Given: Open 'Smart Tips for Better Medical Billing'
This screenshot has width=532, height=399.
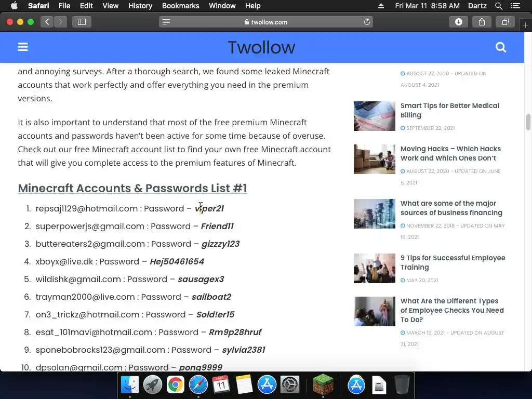Looking at the screenshot, I should 449,110.
